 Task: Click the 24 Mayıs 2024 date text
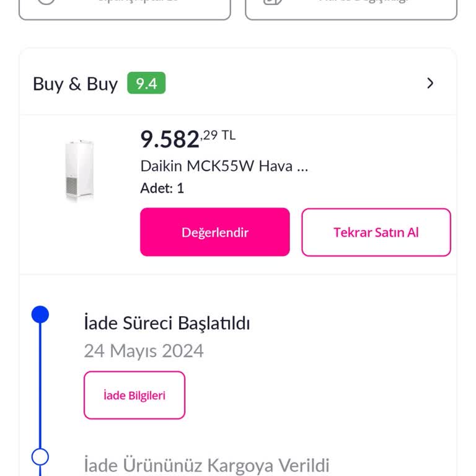pos(144,351)
